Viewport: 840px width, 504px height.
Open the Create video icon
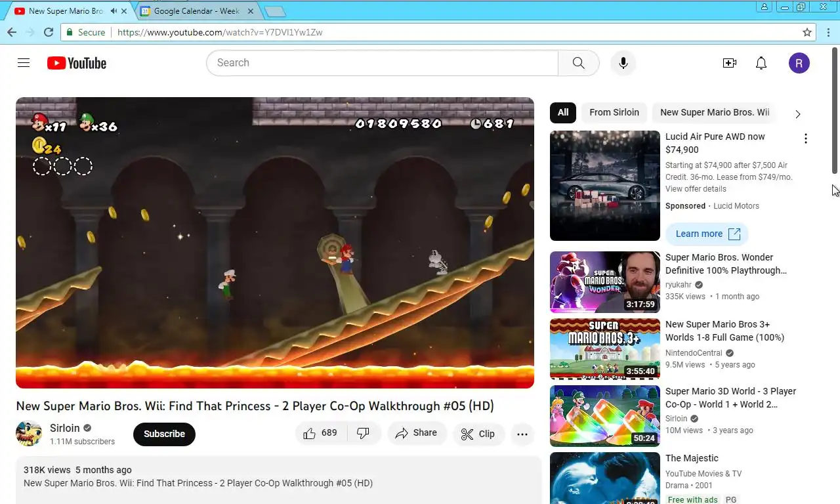pos(729,63)
